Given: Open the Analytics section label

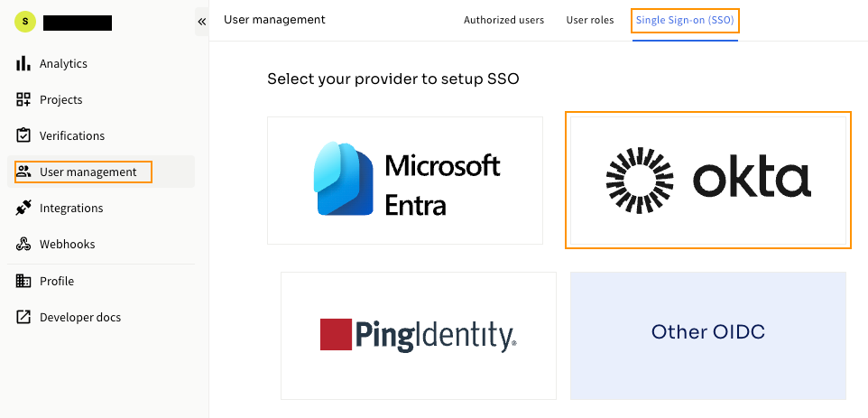Looking at the screenshot, I should (x=63, y=64).
